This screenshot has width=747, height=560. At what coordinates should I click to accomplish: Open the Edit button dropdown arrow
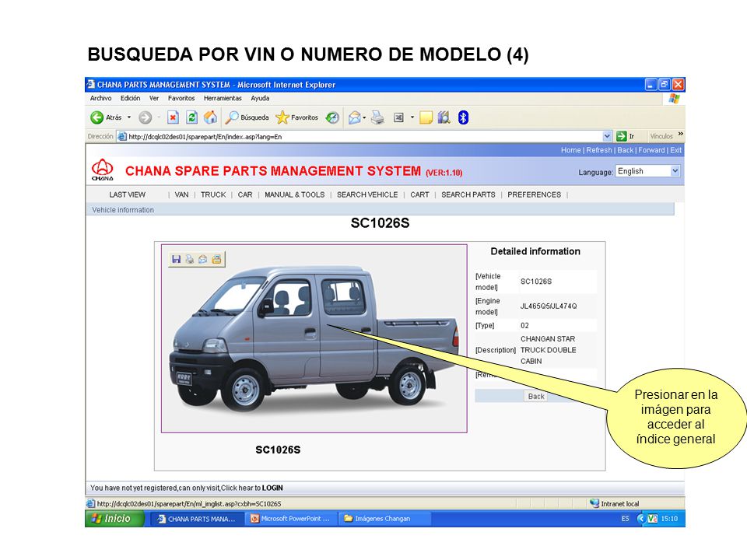[412, 117]
